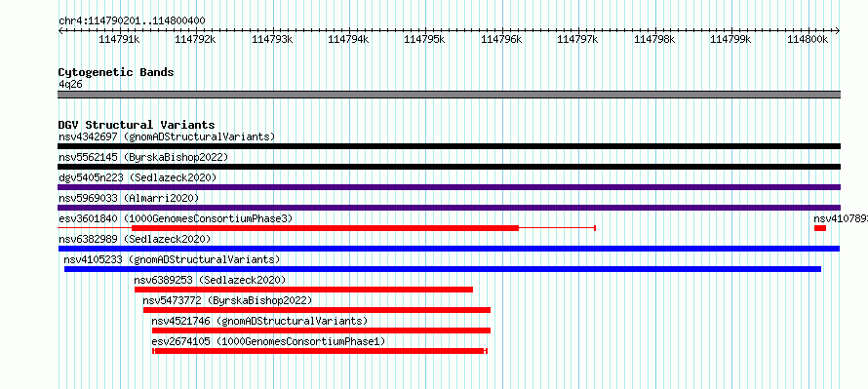The image size is (868, 389).
Task: Click nsv6382989 Sedlazeck2020 variant label
Action: (135, 239)
